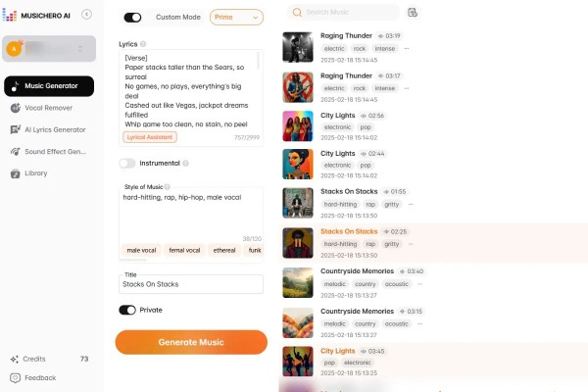This screenshot has height=392, width=588.
Task: Turn off the Custom Mode toggle
Action: 132,18
